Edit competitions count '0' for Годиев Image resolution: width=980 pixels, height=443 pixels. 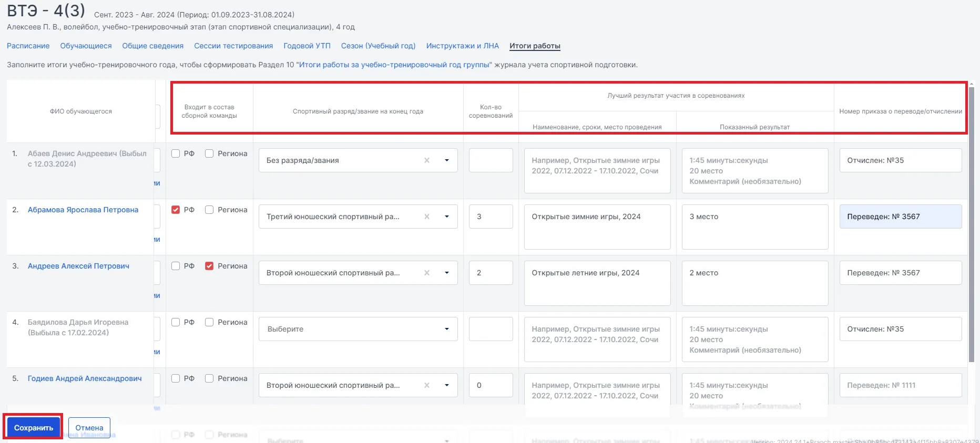pyautogui.click(x=491, y=385)
